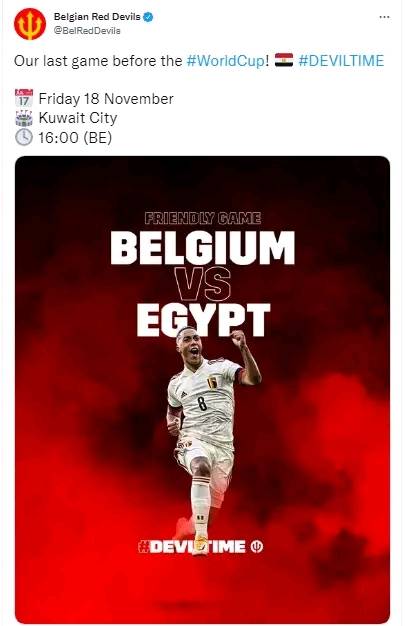Click the Belgian Red Devils account name
This screenshot has width=405, height=626.
point(97,17)
